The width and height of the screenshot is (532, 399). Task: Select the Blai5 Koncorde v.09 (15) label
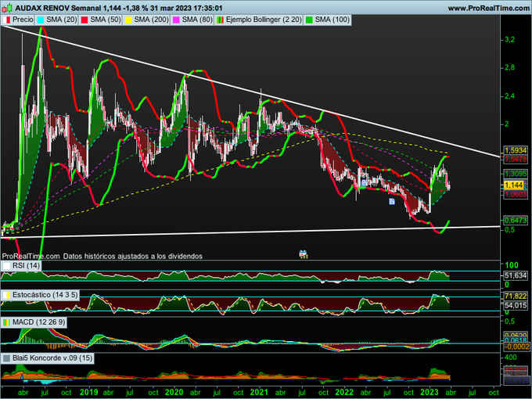[x=52, y=358]
